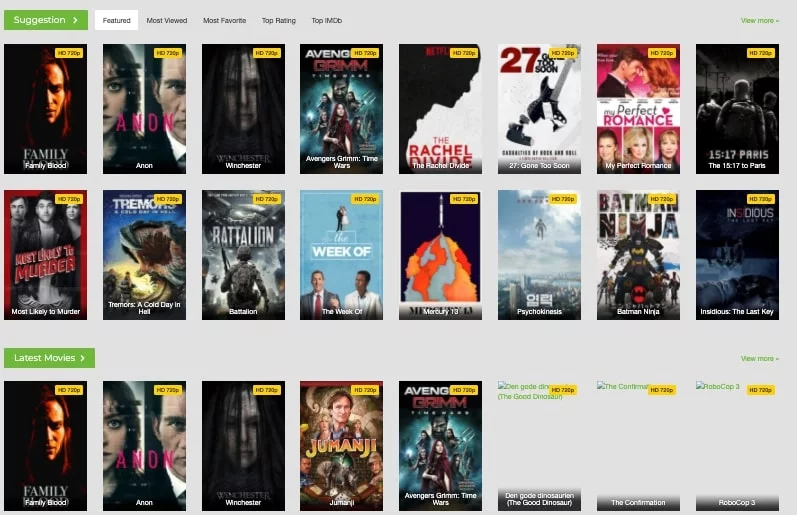Choose the My Perfect Romance poster
This screenshot has height=515, width=797.
[x=638, y=108]
